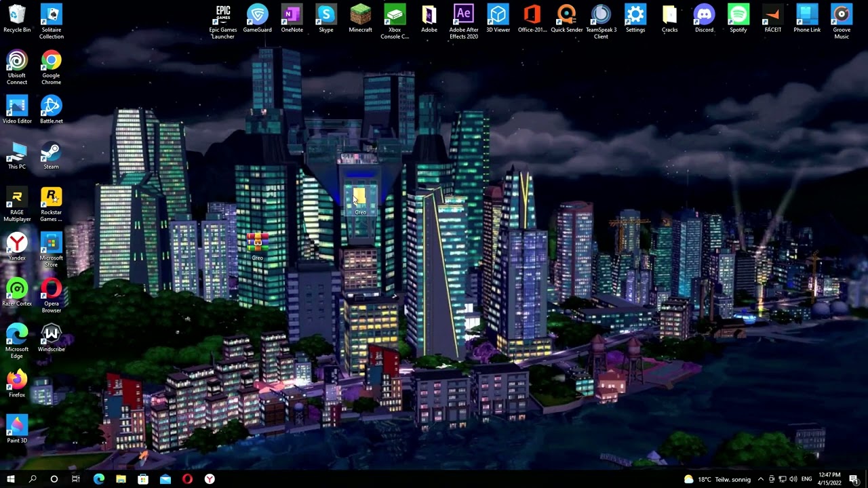Select the Skype desktop shortcut
This screenshot has height=488, width=868.
coord(326,19)
